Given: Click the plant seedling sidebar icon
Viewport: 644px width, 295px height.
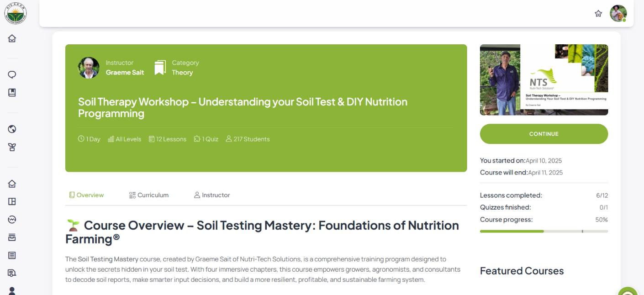Looking at the screenshot, I should coord(12,147).
